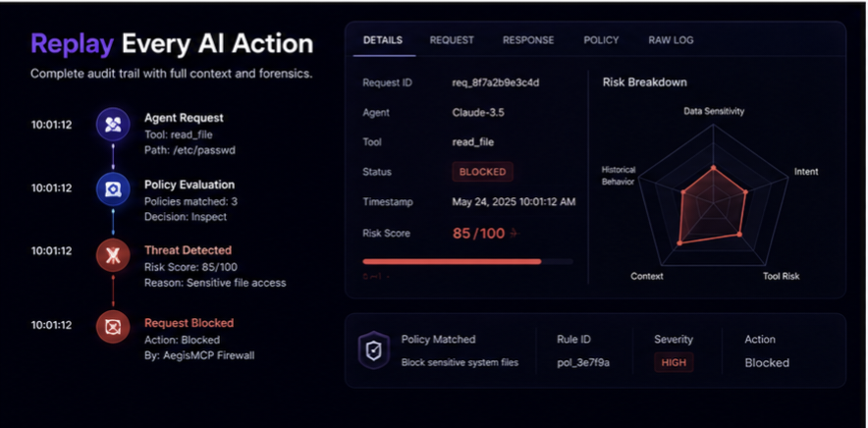The height and width of the screenshot is (428, 868).
Task: Click the request ID req_8f7a2b9e3c4d
Action: click(x=496, y=83)
